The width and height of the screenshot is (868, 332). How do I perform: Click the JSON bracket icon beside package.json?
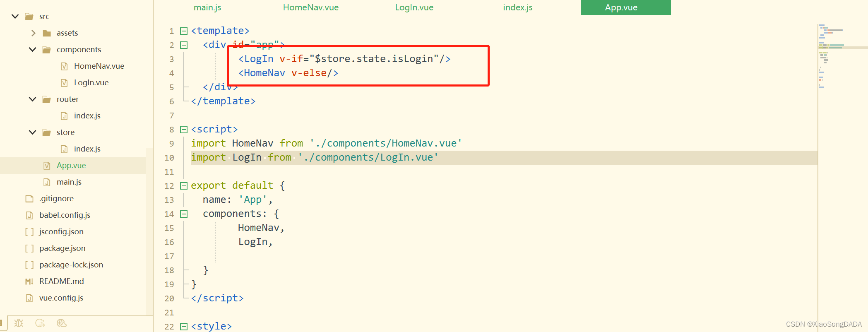click(x=29, y=248)
